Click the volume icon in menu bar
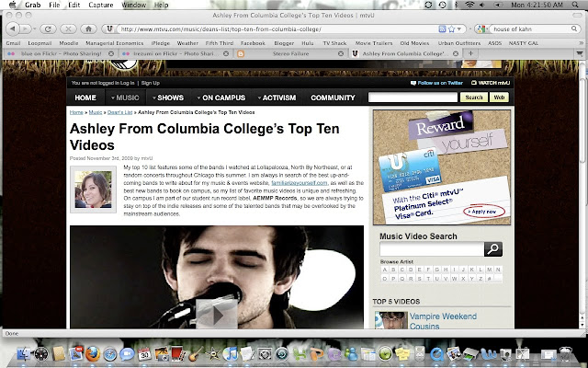Image resolution: width=588 pixels, height=368 pixels. 481,5
